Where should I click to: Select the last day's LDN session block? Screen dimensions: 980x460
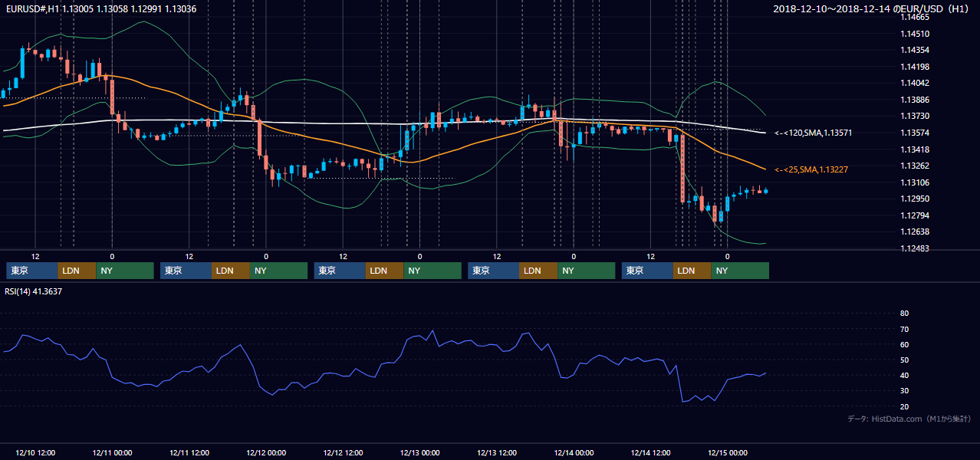coord(692,271)
